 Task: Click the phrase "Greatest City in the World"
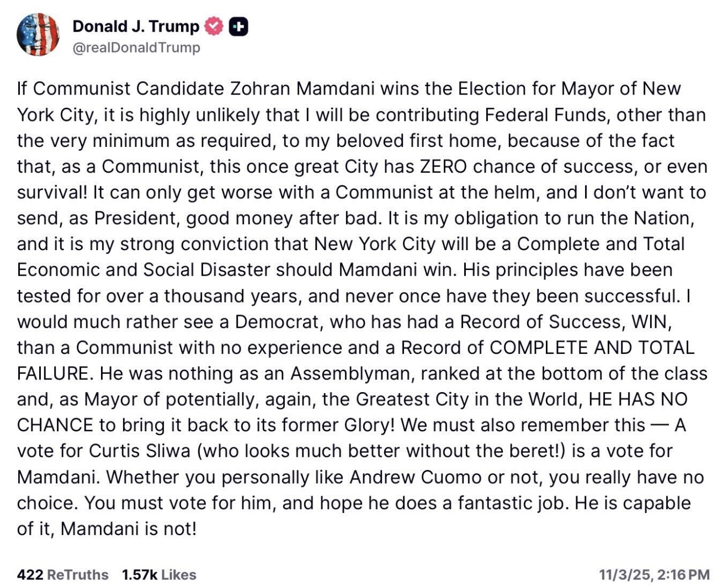pos(468,399)
